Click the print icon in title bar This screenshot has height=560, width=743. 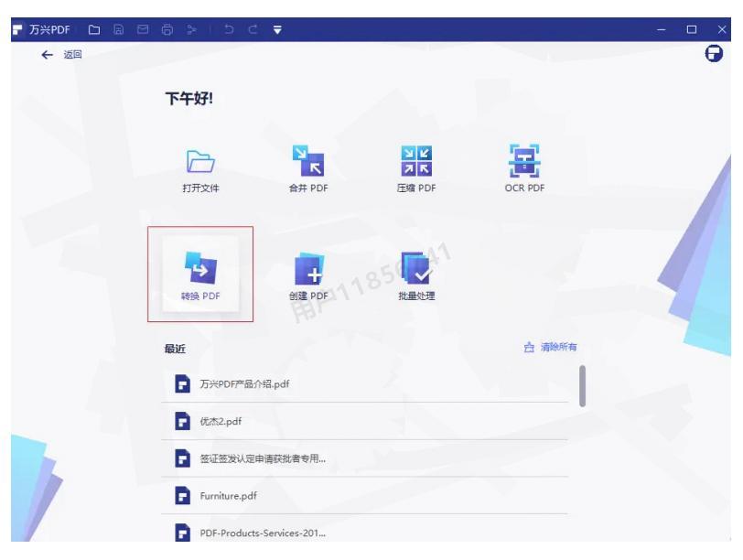pyautogui.click(x=167, y=30)
